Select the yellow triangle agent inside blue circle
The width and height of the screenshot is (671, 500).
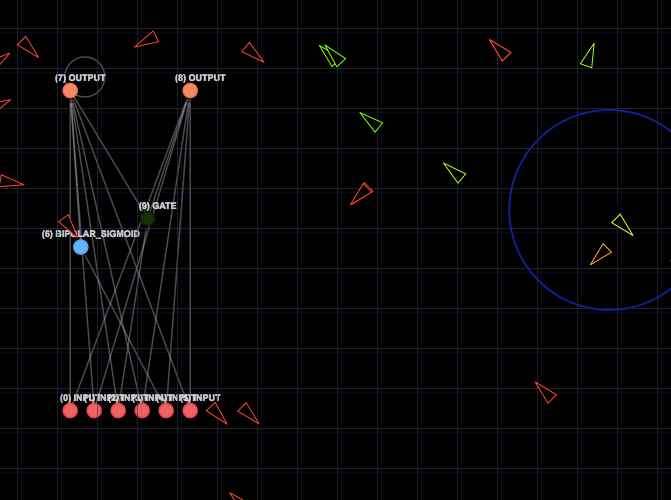(623, 224)
